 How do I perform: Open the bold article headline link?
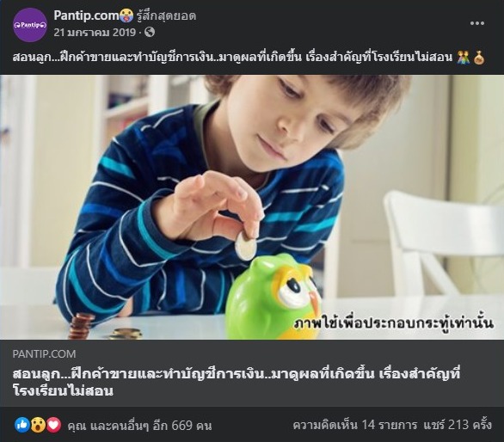(x=237, y=383)
